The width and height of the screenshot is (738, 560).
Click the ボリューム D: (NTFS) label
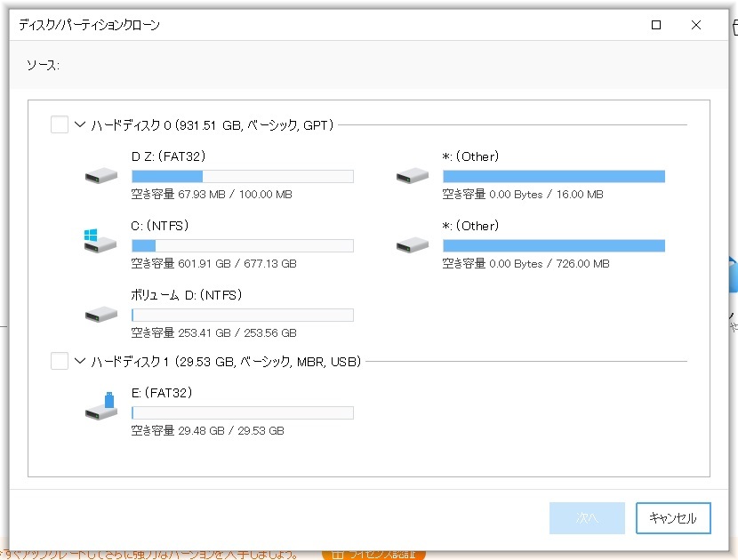[x=187, y=295]
